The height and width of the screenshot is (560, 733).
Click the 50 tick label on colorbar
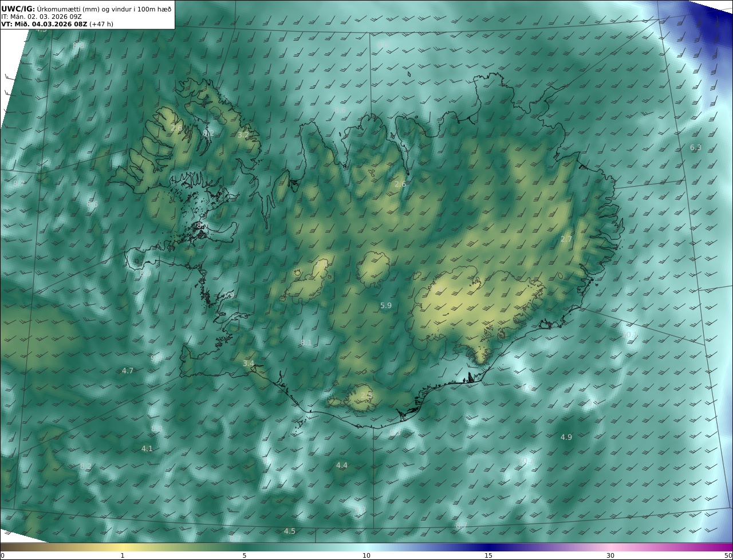[x=728, y=555]
